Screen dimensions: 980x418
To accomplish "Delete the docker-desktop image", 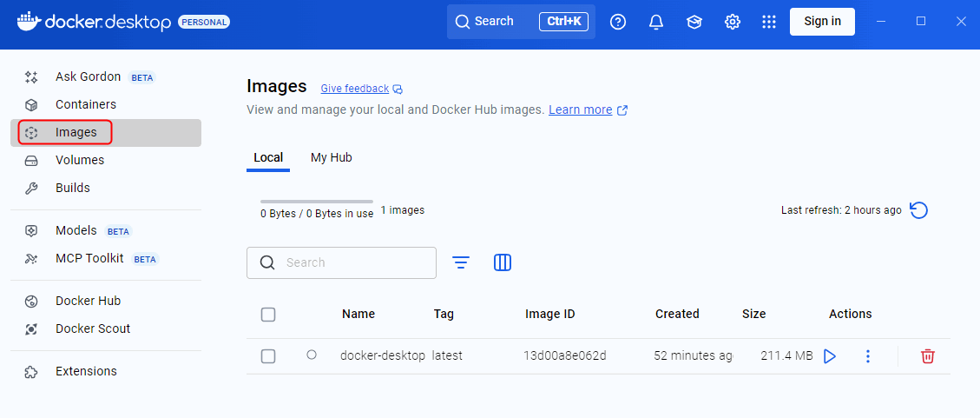I will (x=927, y=356).
